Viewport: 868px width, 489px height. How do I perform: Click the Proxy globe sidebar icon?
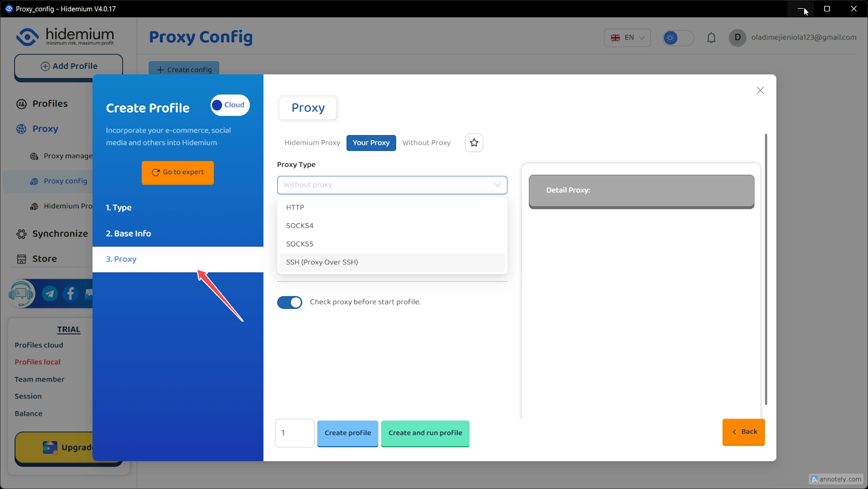click(x=22, y=129)
